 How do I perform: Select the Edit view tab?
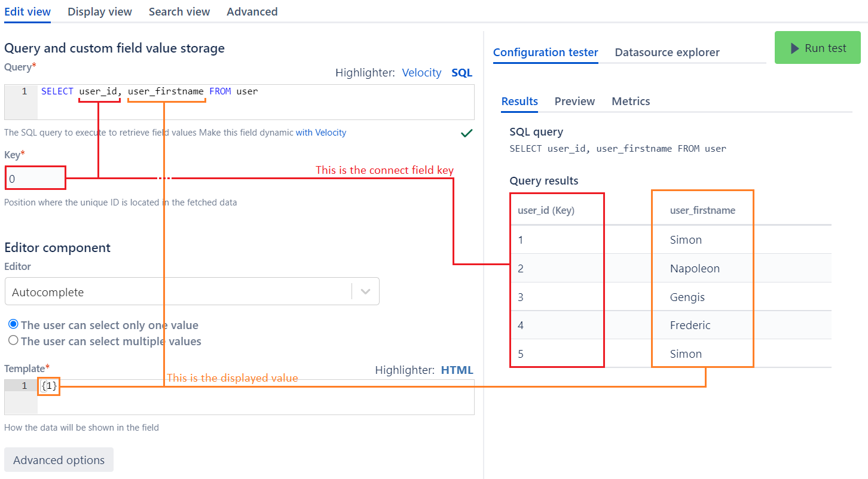[x=27, y=12]
